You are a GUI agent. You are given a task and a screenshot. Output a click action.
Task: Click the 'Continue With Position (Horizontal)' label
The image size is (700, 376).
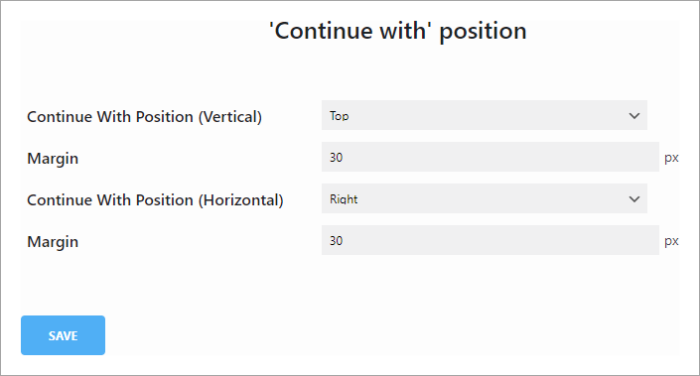coord(155,200)
